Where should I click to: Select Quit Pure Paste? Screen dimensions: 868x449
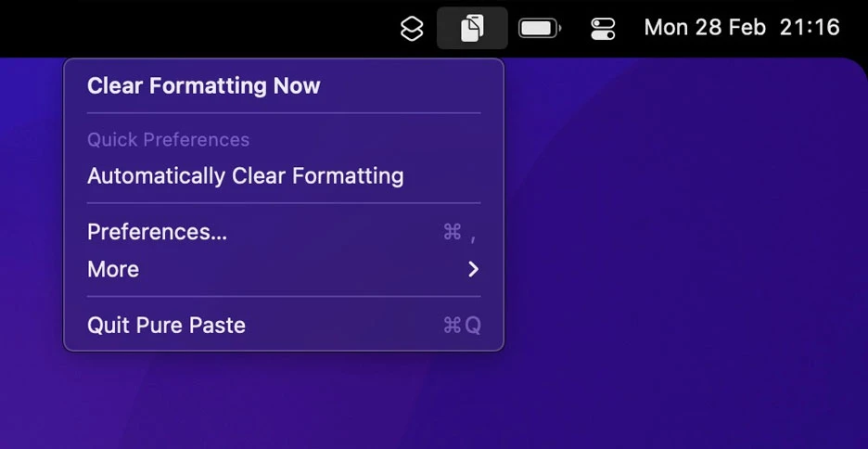pyautogui.click(x=284, y=325)
